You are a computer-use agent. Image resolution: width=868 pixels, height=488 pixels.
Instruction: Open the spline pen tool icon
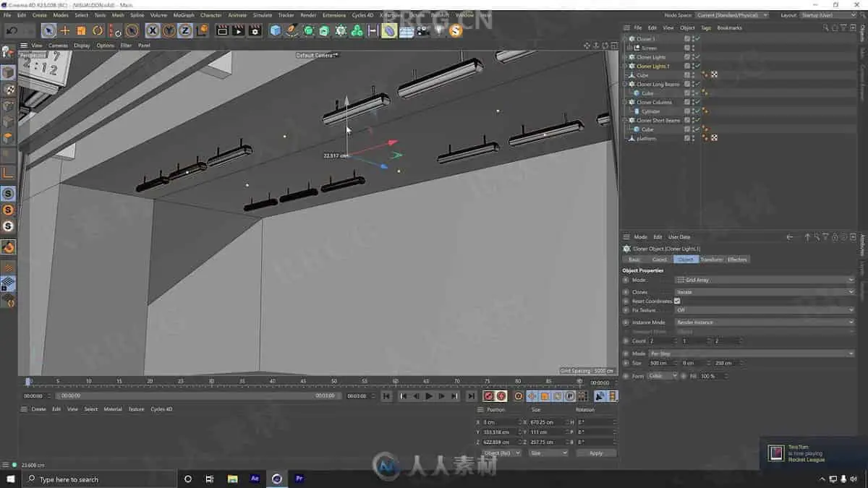point(292,30)
